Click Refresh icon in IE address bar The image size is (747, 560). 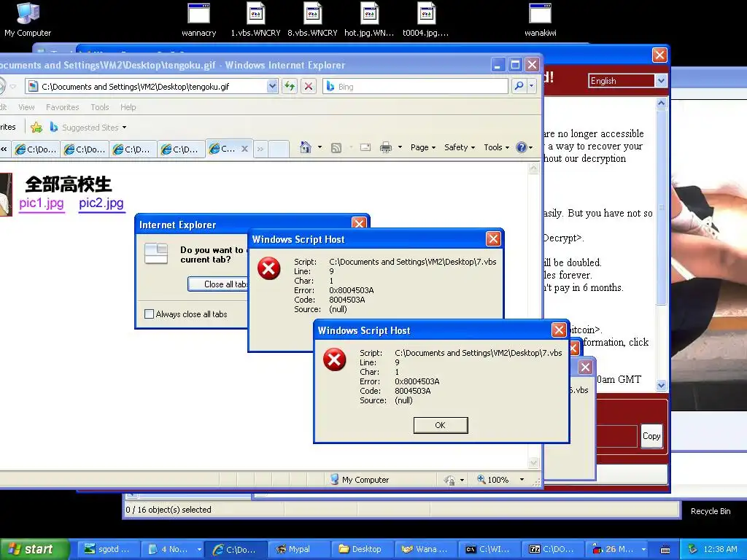[289, 86]
